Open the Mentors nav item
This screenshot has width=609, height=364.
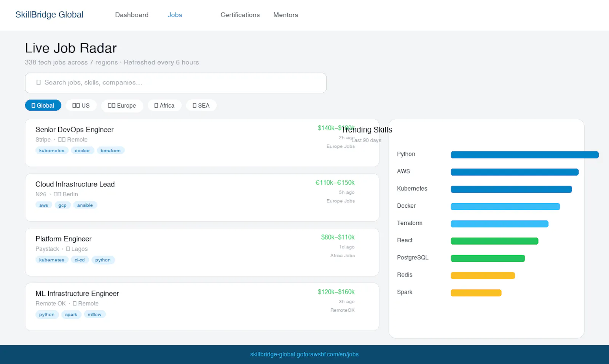(x=285, y=15)
